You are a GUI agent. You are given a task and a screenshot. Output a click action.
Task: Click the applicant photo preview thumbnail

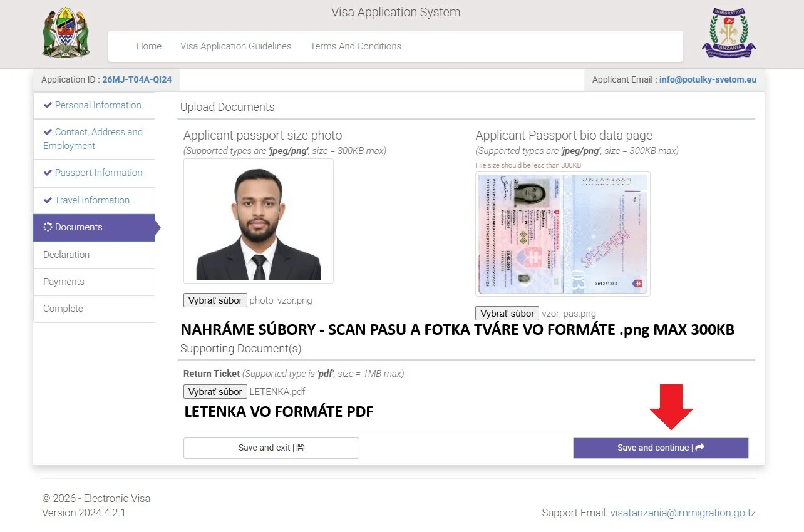pyautogui.click(x=259, y=221)
